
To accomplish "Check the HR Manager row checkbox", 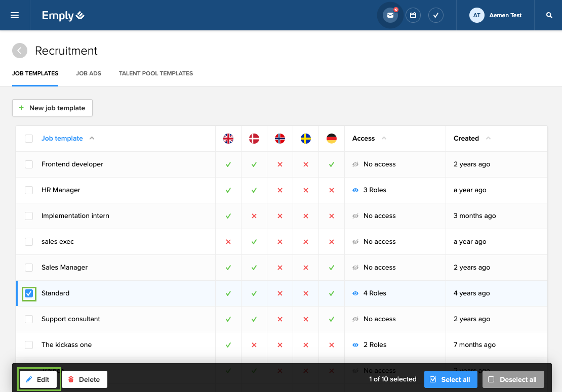I will 29,190.
